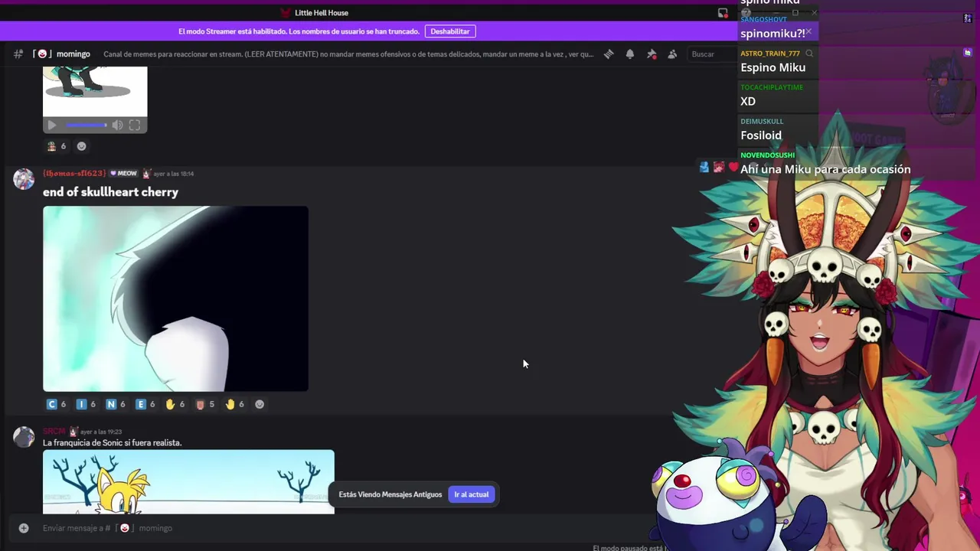Show member list icon
980x551 pixels.
[672, 54]
